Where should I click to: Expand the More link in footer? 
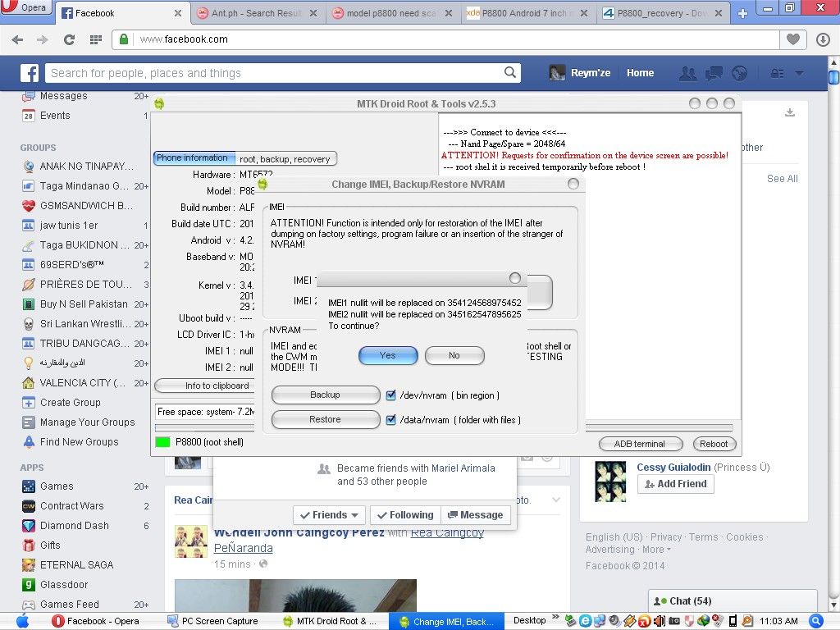tap(656, 550)
